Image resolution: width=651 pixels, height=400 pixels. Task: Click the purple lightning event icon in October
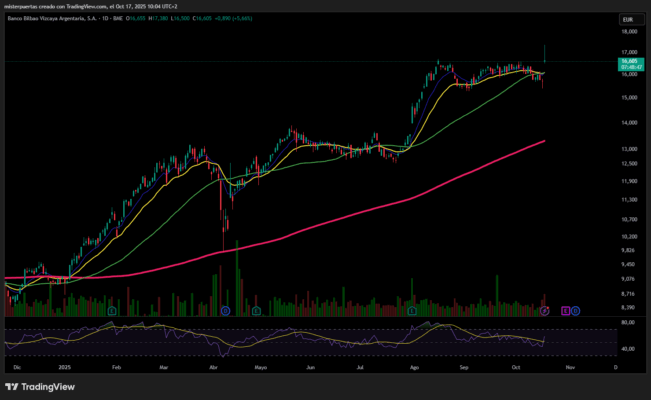point(545,311)
